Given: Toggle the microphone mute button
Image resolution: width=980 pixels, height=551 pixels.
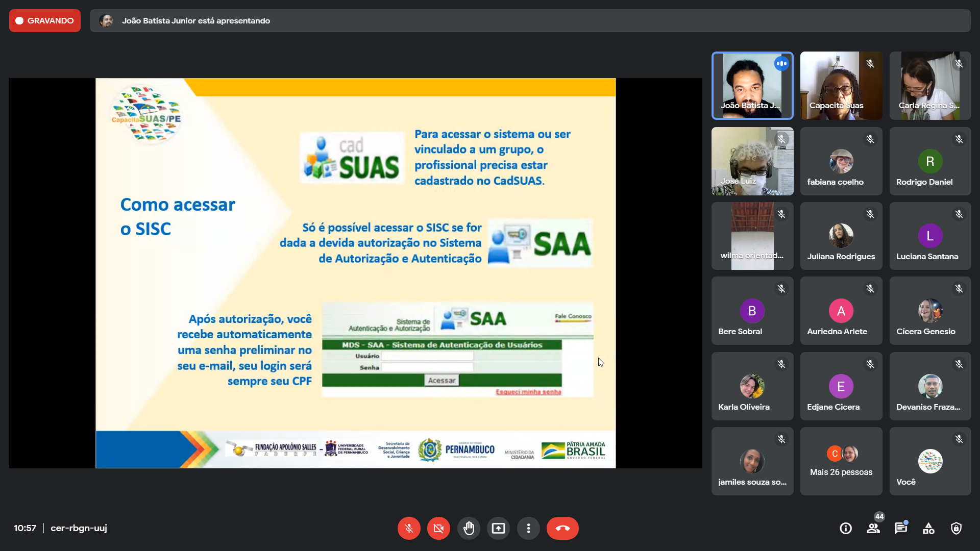Looking at the screenshot, I should click(409, 528).
